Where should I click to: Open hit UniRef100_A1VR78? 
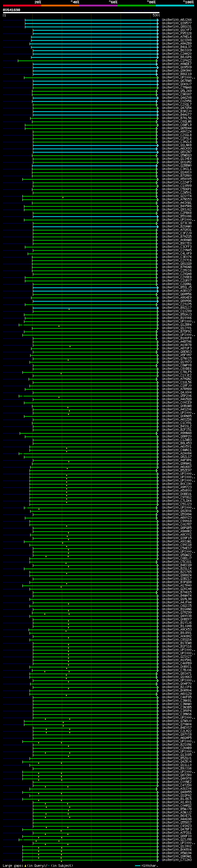pyautogui.click(x=177, y=345)
